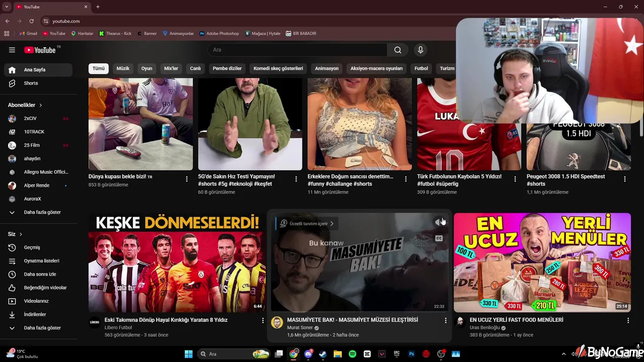Open 2xCIV subscription channel

coord(38,119)
